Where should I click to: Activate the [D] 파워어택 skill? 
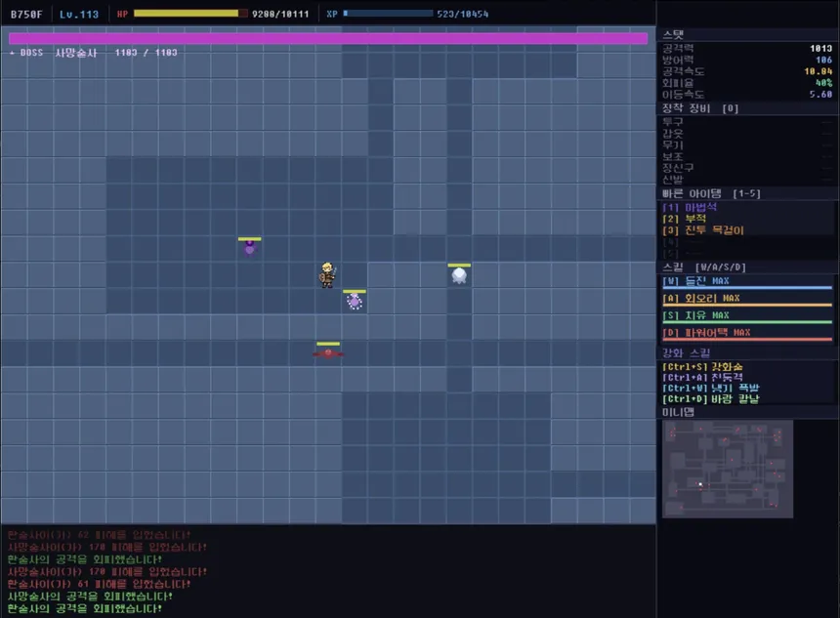(x=747, y=333)
